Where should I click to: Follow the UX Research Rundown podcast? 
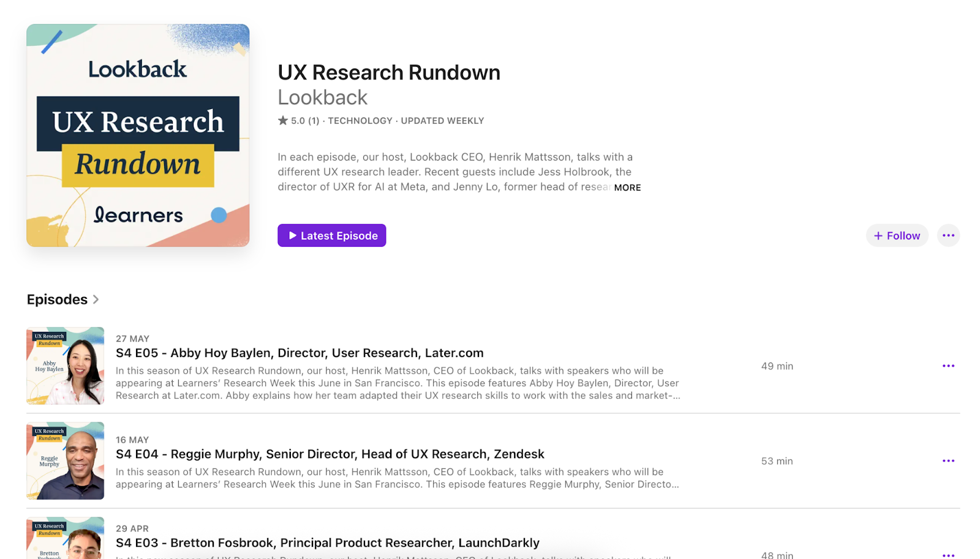tap(897, 236)
